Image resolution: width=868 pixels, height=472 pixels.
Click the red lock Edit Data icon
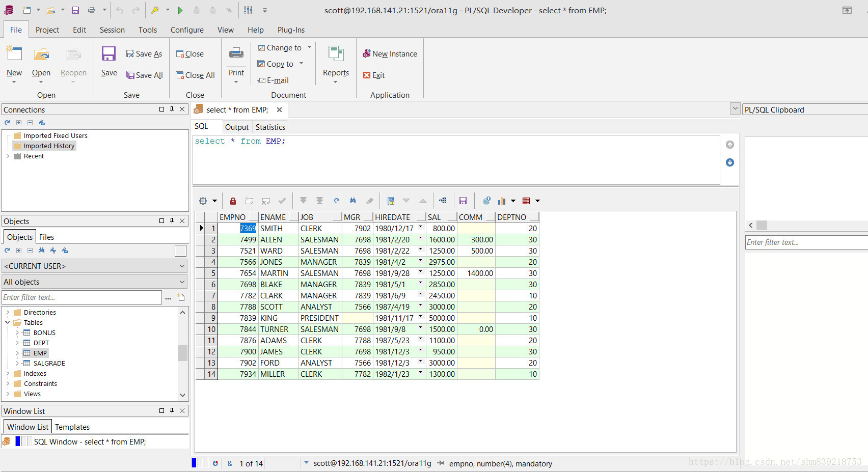233,201
